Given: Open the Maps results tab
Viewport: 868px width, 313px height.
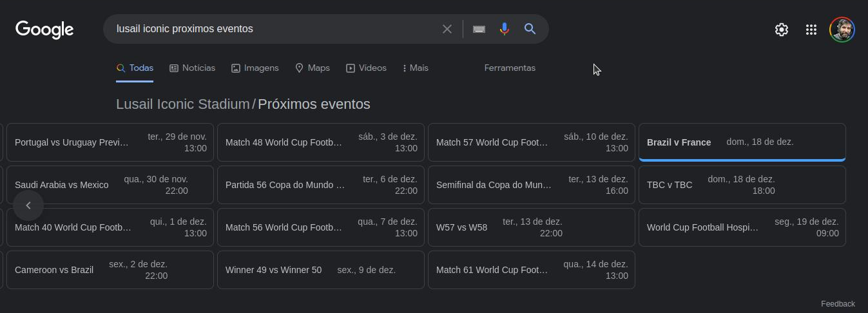Looking at the screenshot, I should pyautogui.click(x=312, y=68).
